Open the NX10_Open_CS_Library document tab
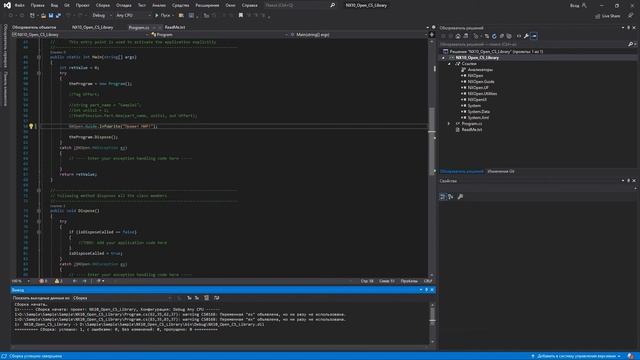This screenshot has height=360, width=640. click(x=93, y=27)
